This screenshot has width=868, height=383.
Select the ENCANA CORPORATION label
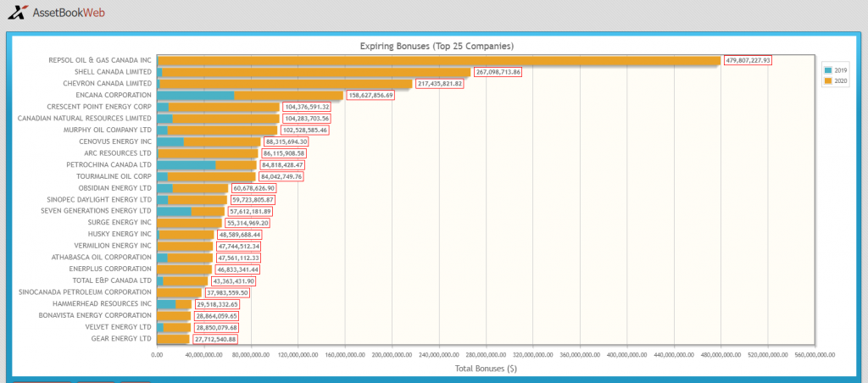coord(114,95)
